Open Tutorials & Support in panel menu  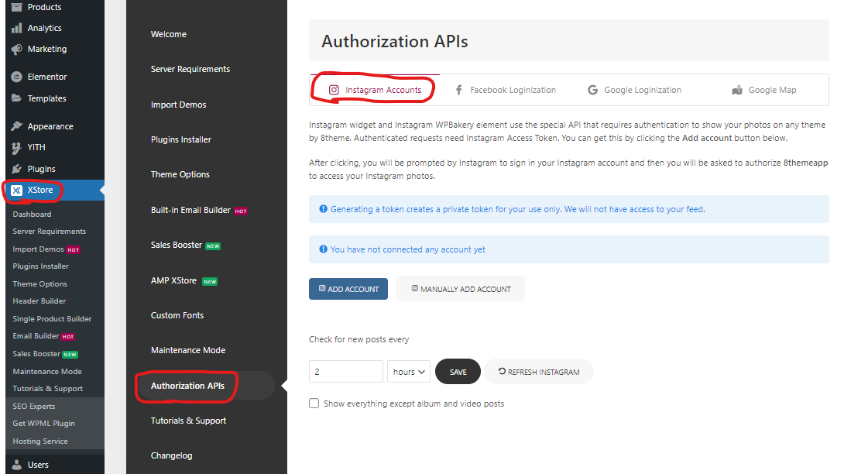188,421
